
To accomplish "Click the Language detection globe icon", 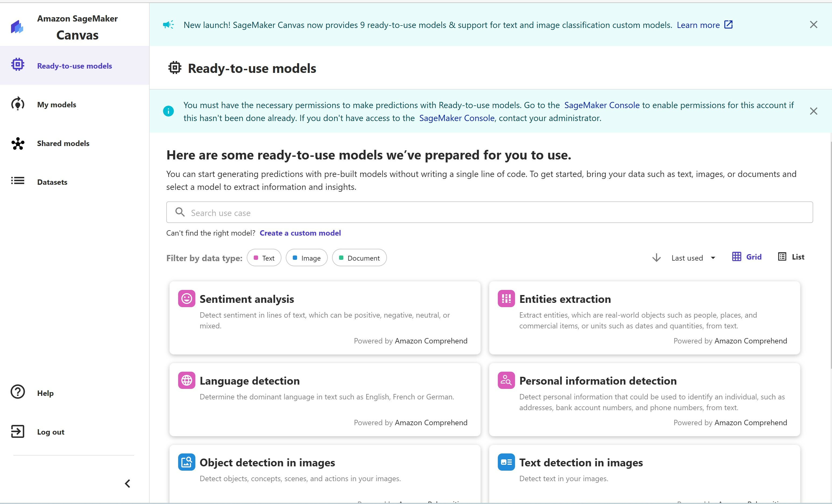I will [x=186, y=380].
